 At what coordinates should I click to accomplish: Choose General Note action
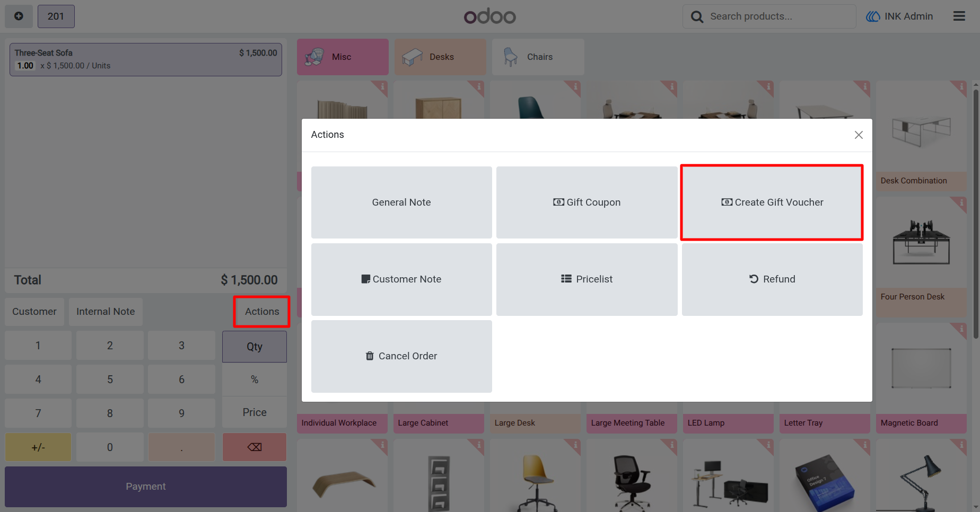[x=401, y=202]
